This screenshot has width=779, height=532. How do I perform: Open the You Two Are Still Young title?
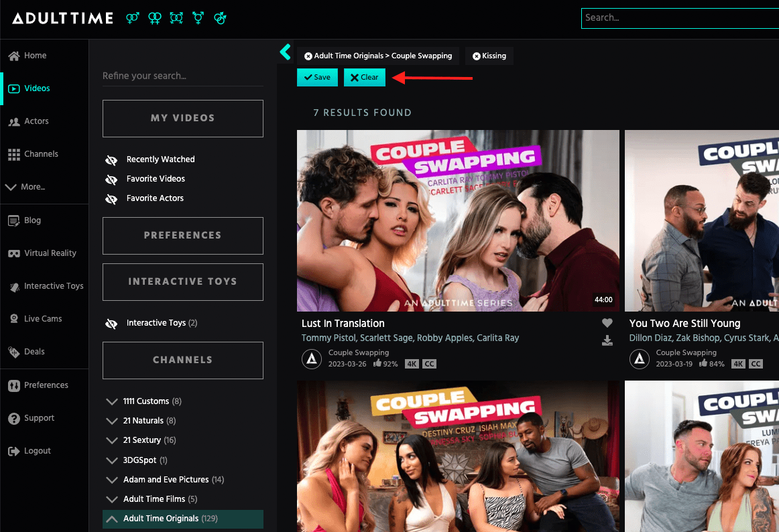coord(684,324)
